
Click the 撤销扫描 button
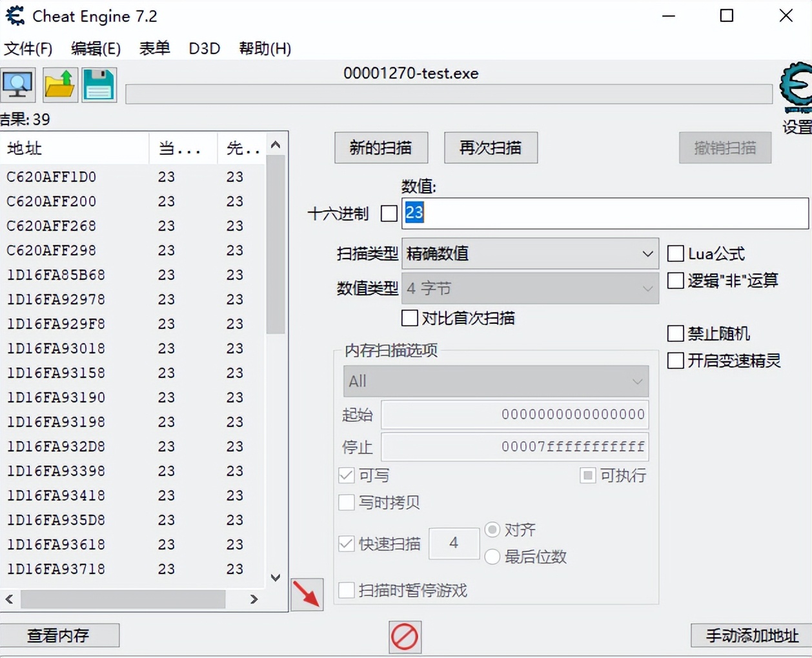click(x=725, y=148)
